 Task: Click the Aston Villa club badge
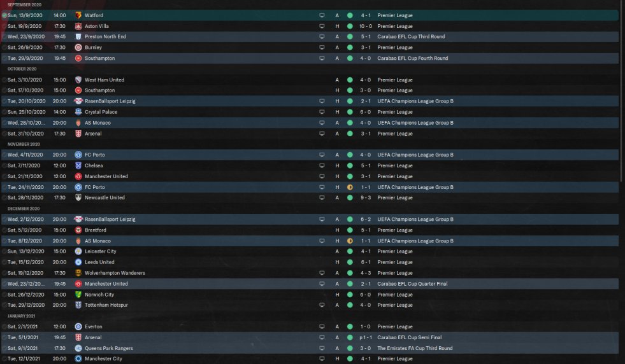[x=78, y=26]
